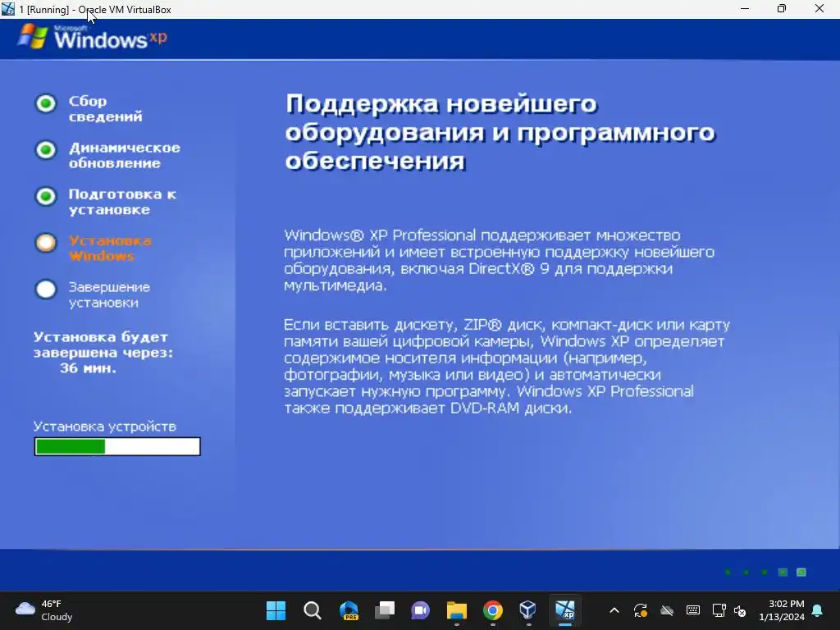The image size is (840, 630).
Task: Click the Завершение установки step indicator
Action: [x=46, y=290]
